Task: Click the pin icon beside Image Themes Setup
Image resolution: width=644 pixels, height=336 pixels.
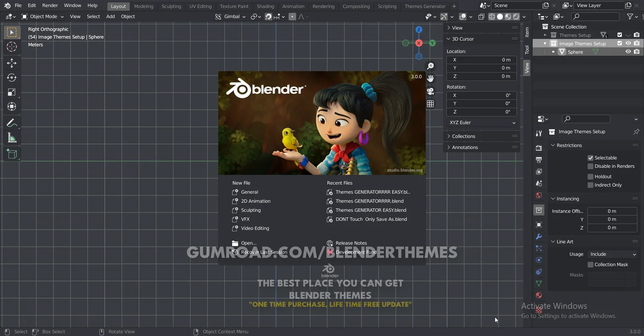Action: coord(636,132)
